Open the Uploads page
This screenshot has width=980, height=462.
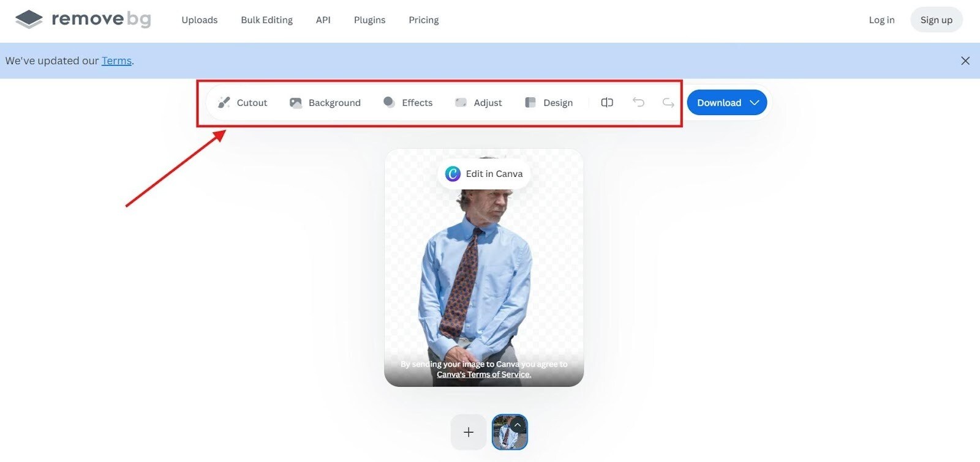tap(200, 20)
